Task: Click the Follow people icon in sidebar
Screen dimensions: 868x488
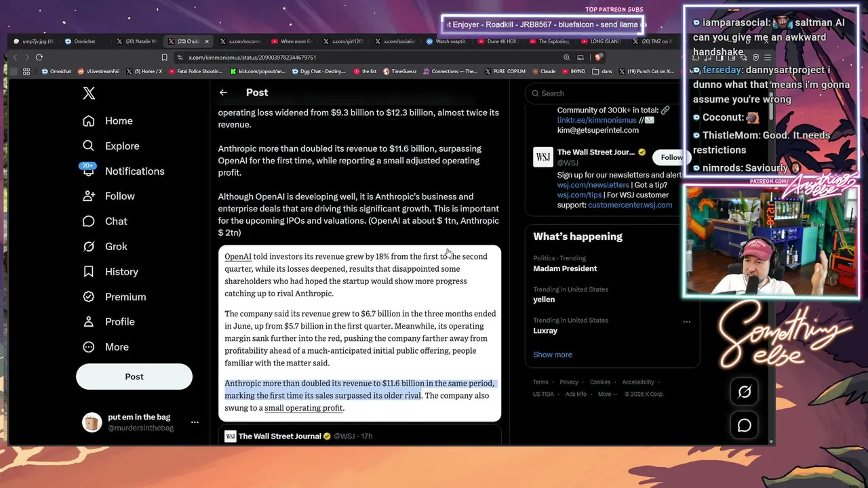Action: pyautogui.click(x=89, y=196)
